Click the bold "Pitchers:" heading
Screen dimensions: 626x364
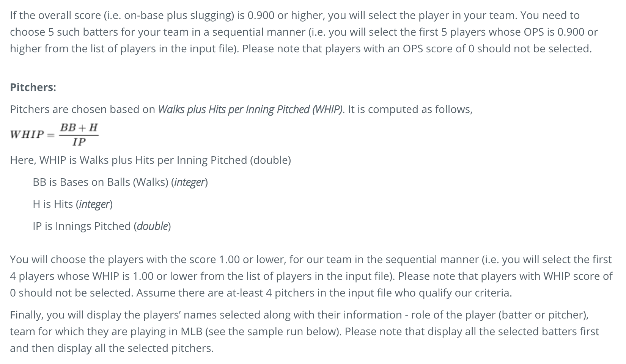coord(33,87)
